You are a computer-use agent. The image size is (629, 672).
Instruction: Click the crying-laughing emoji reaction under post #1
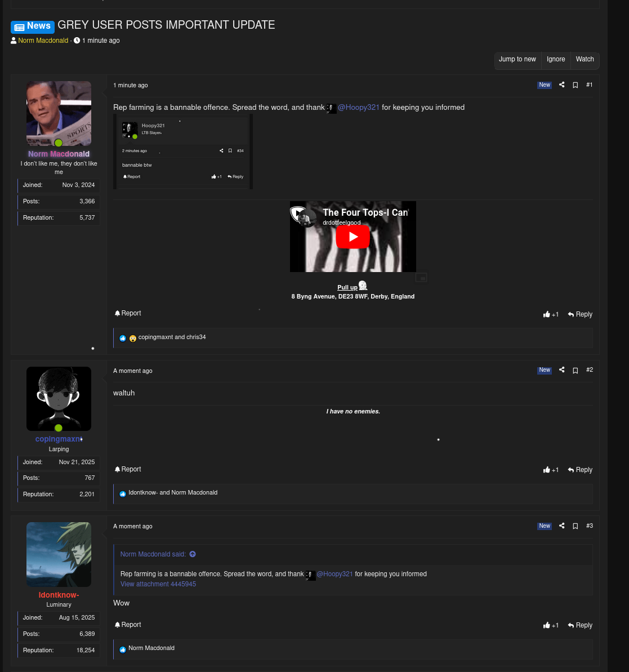coord(132,338)
